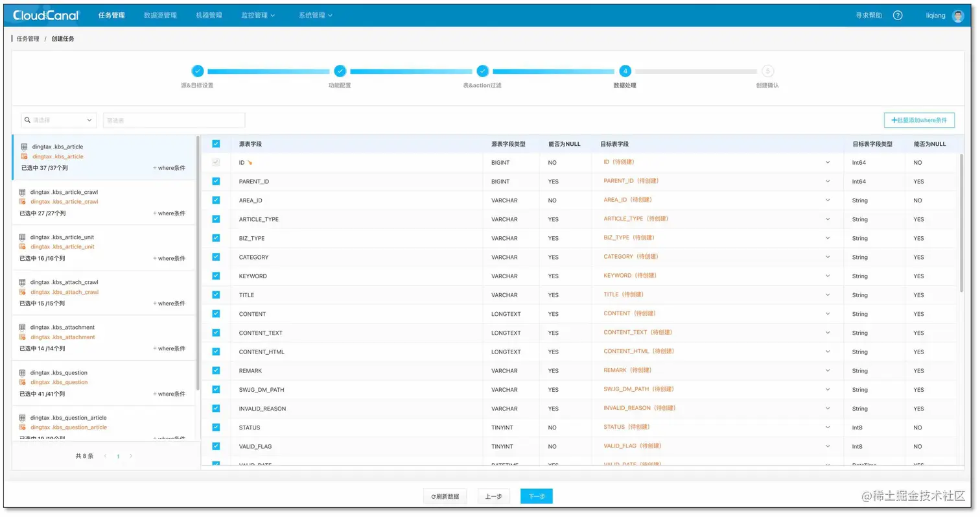Image resolution: width=980 pixels, height=517 pixels.
Task: Uncheck the TITLE field checkbox
Action: pos(216,295)
